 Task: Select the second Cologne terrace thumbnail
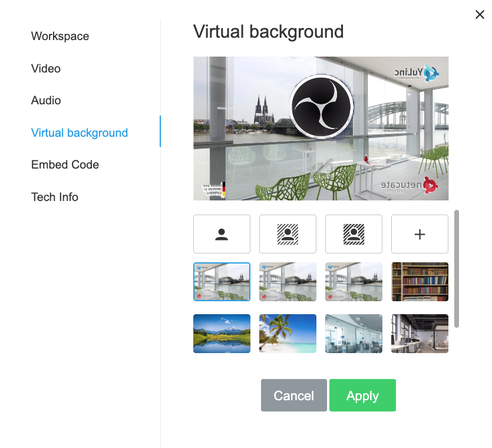[x=288, y=282]
